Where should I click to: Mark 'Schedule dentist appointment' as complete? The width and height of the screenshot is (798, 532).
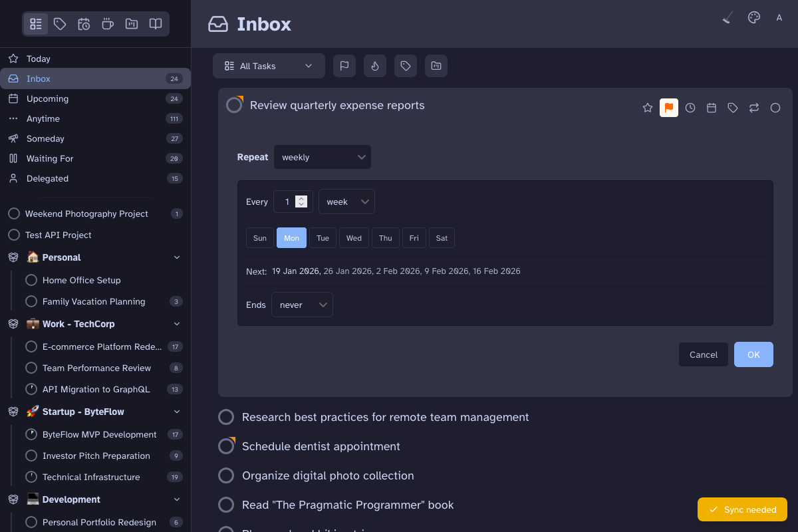[226, 446]
